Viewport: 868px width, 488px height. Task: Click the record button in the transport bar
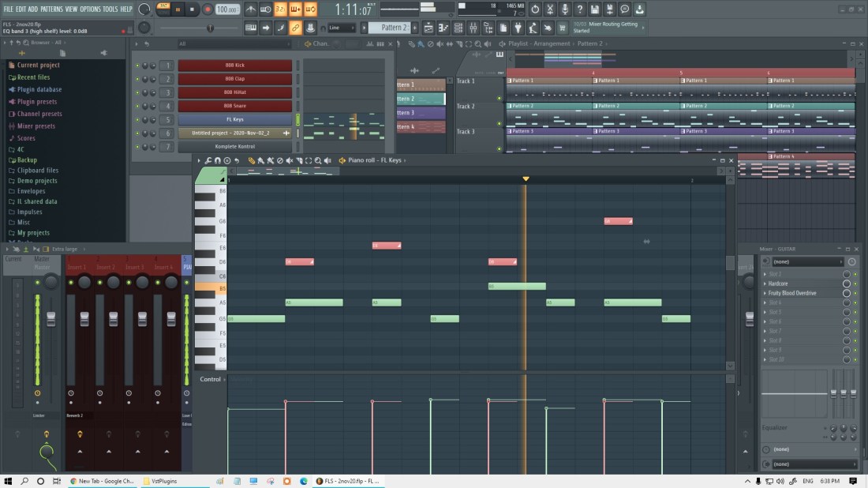[x=208, y=9]
